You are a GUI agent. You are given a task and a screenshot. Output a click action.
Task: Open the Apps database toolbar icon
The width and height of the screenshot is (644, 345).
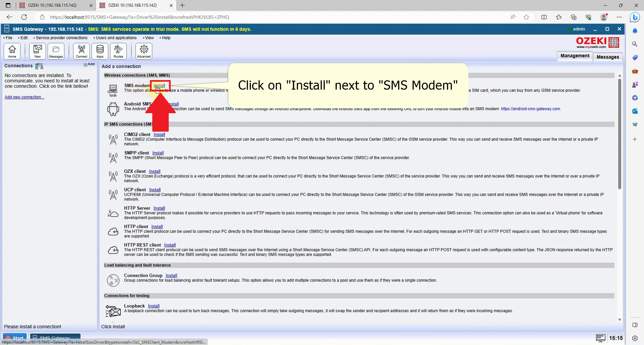tap(100, 51)
